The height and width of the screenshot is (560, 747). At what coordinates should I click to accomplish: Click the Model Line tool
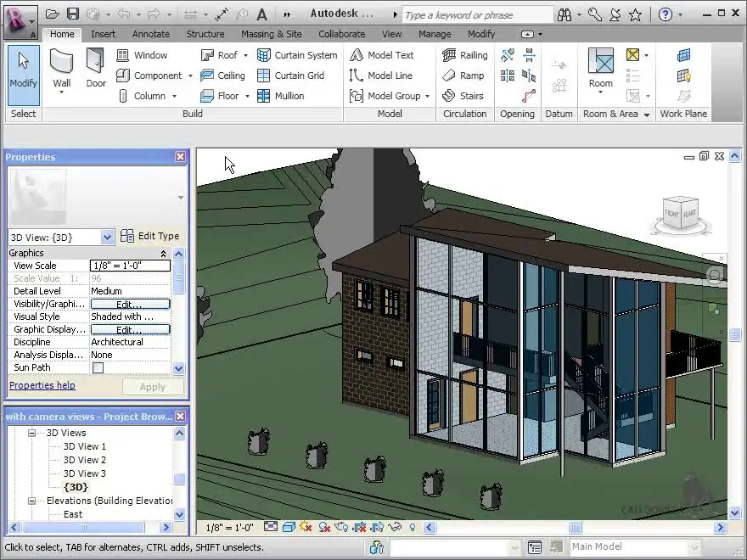point(381,76)
